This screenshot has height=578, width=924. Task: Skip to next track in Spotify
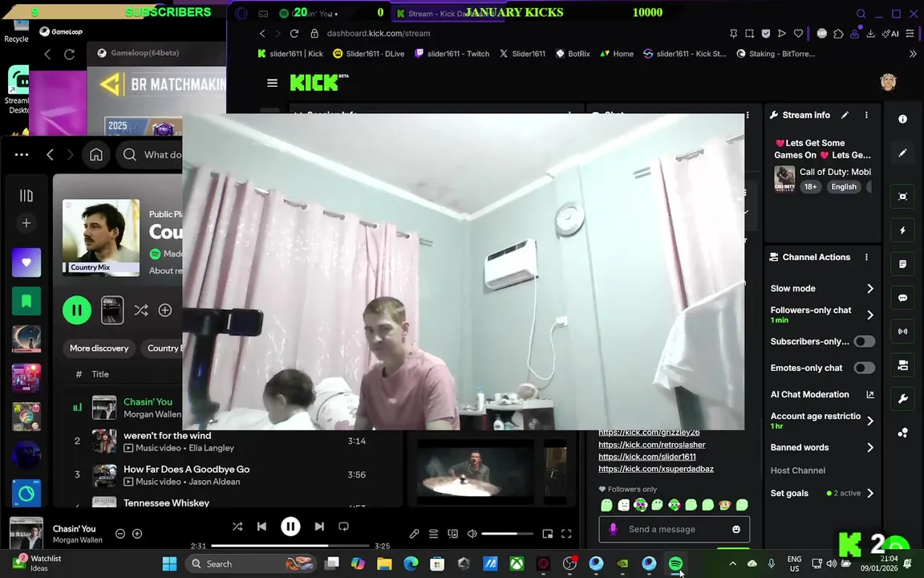[x=318, y=526]
